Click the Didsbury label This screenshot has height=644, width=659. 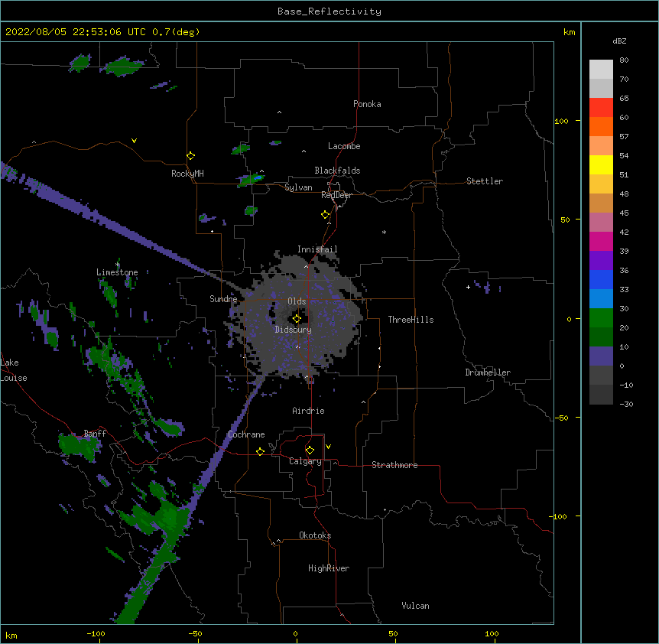click(x=294, y=330)
